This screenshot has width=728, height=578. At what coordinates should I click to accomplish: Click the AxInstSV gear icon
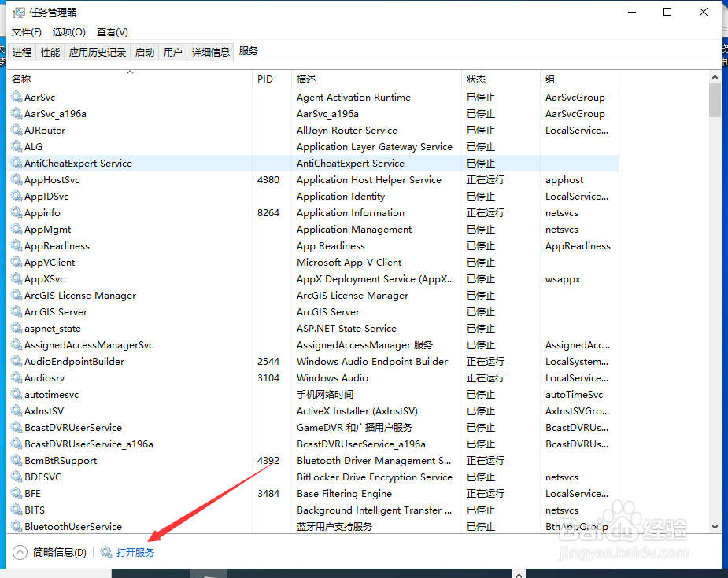pyautogui.click(x=17, y=410)
